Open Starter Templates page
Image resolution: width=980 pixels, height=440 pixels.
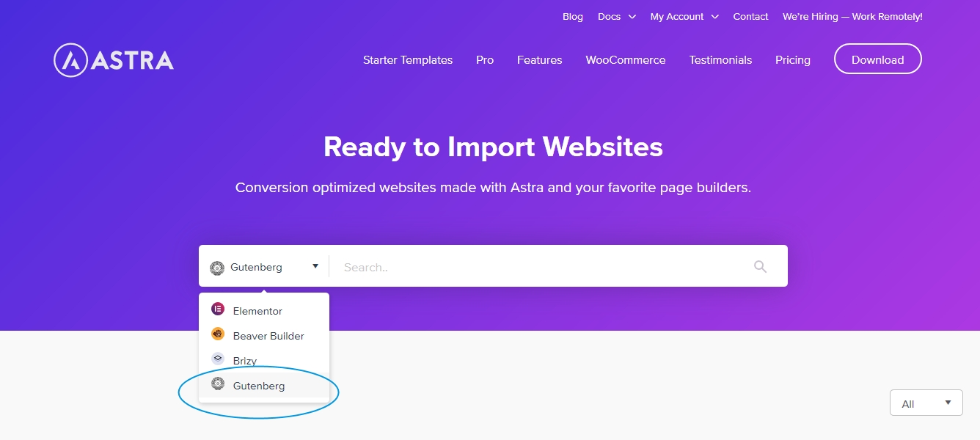(408, 60)
